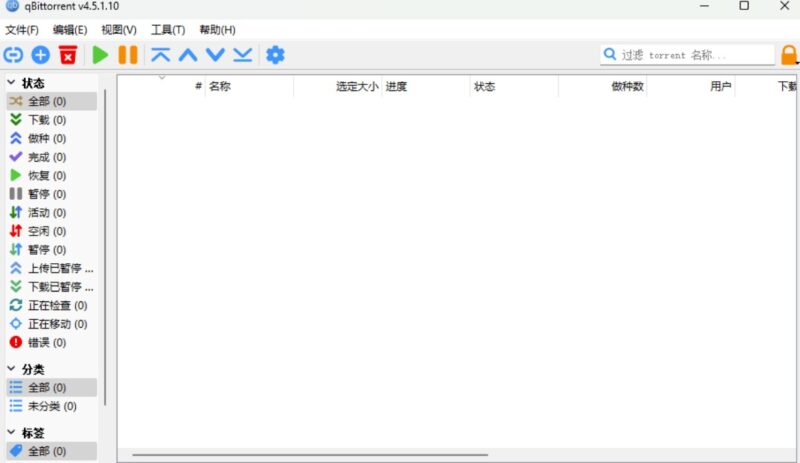
Task: Select 全部 (0) under 状态
Action: (52, 101)
